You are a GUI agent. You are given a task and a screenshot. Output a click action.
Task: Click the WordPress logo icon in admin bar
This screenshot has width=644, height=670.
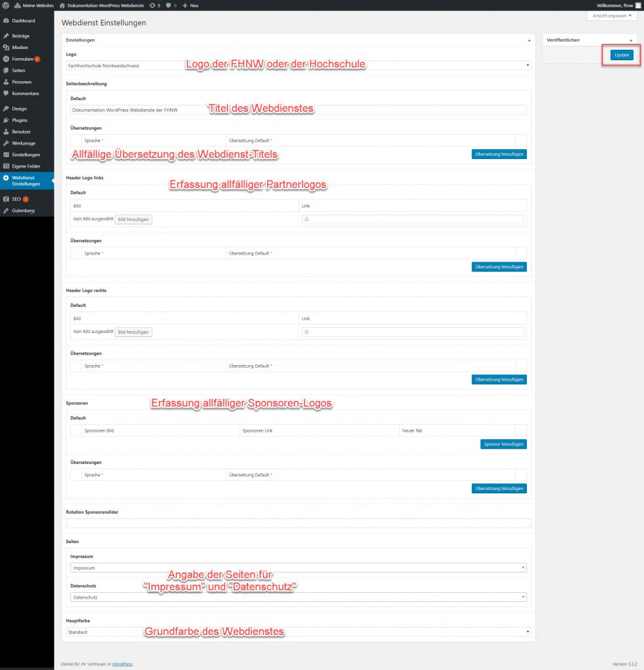point(6,5)
